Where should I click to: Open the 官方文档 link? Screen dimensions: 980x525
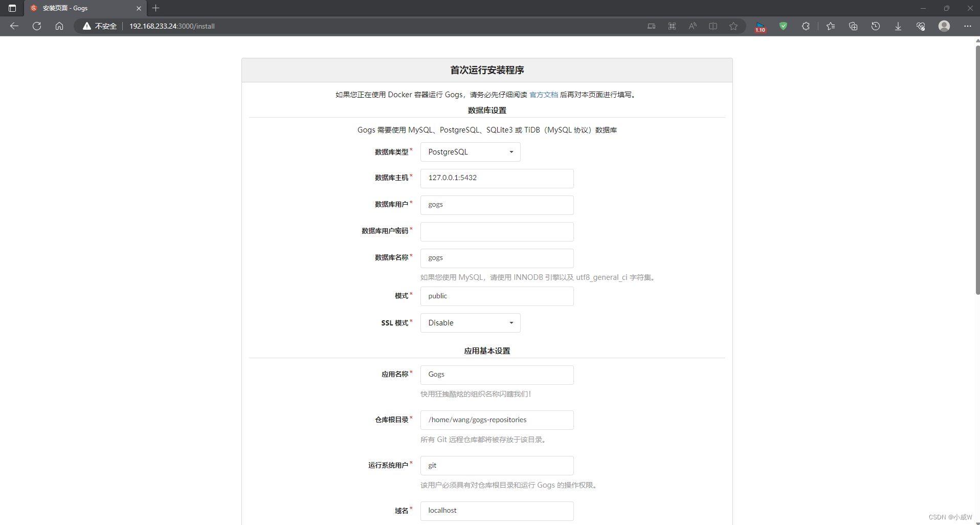coord(544,95)
